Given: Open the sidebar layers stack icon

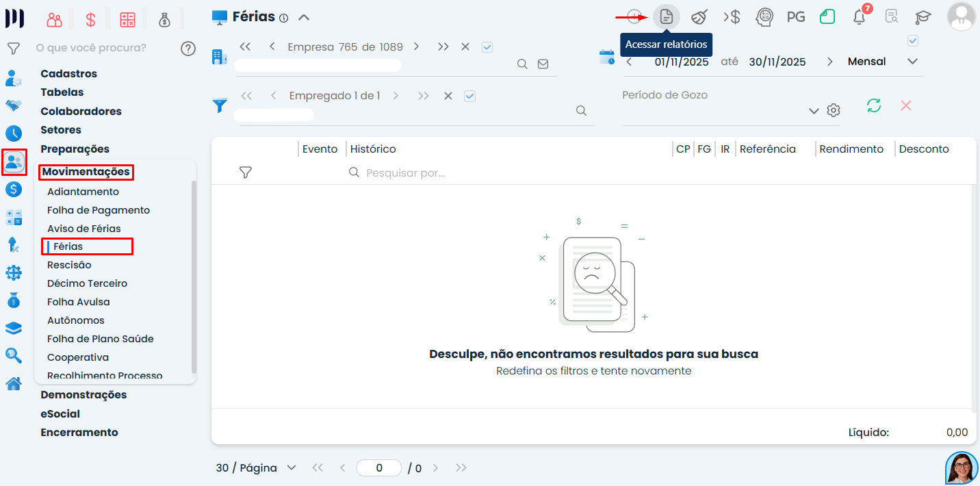Looking at the screenshot, I should 14,329.
